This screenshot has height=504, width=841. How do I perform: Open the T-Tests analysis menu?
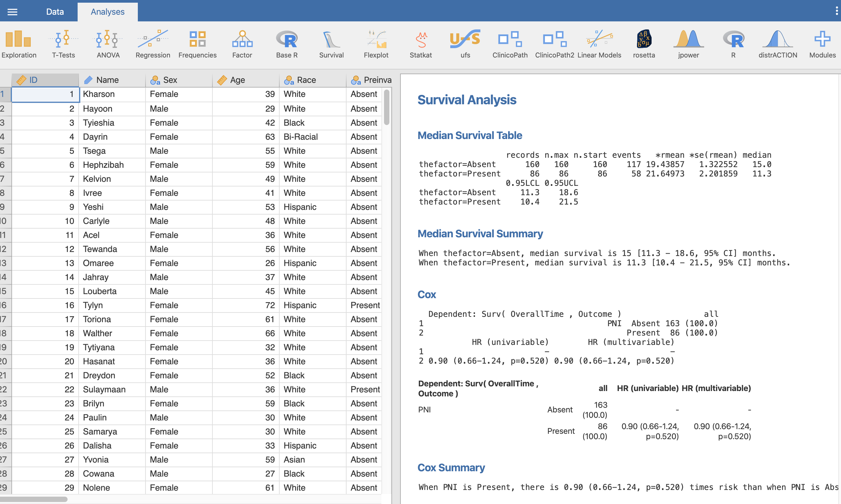click(x=63, y=44)
